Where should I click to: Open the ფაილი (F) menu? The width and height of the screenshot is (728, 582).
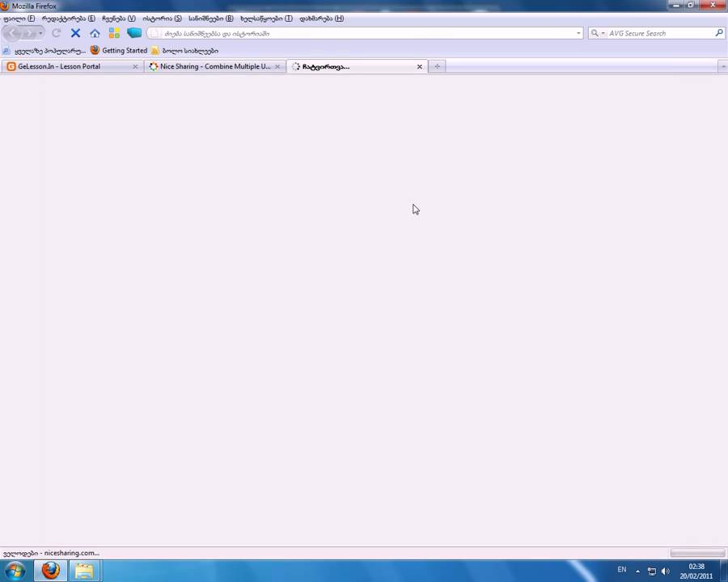click(x=19, y=19)
